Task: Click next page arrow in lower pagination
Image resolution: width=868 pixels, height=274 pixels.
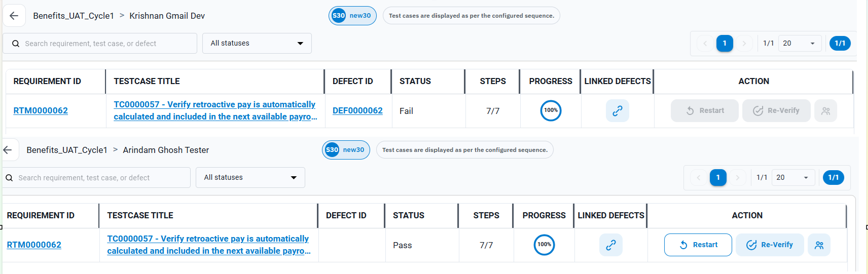Action: (737, 177)
